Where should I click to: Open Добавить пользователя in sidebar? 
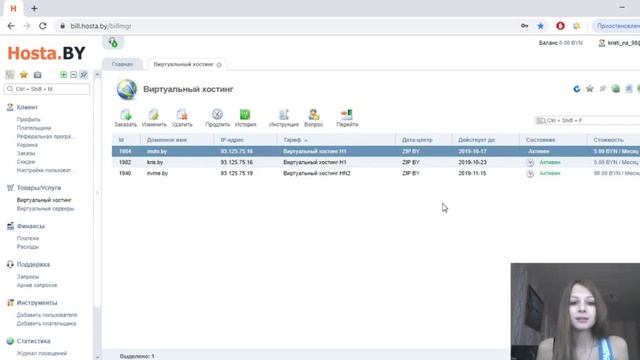(47, 315)
